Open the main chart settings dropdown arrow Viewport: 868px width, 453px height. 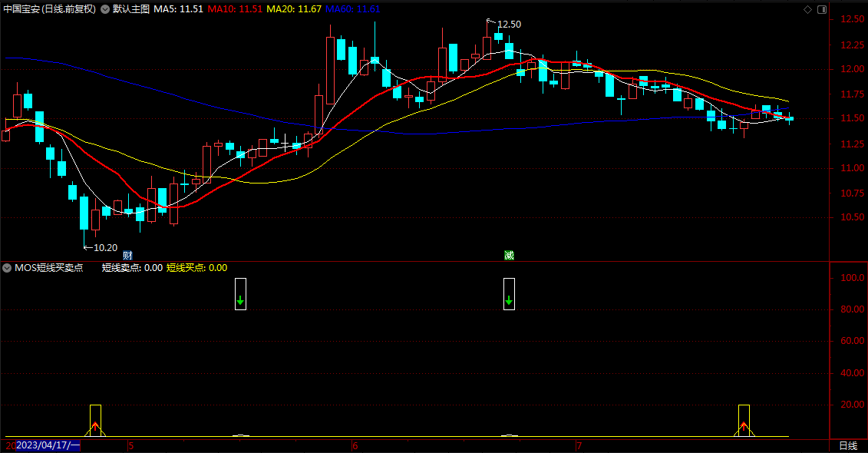point(104,9)
